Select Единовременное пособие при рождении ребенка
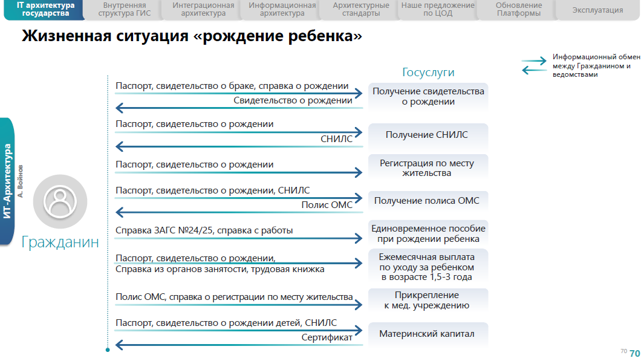 [x=428, y=234]
